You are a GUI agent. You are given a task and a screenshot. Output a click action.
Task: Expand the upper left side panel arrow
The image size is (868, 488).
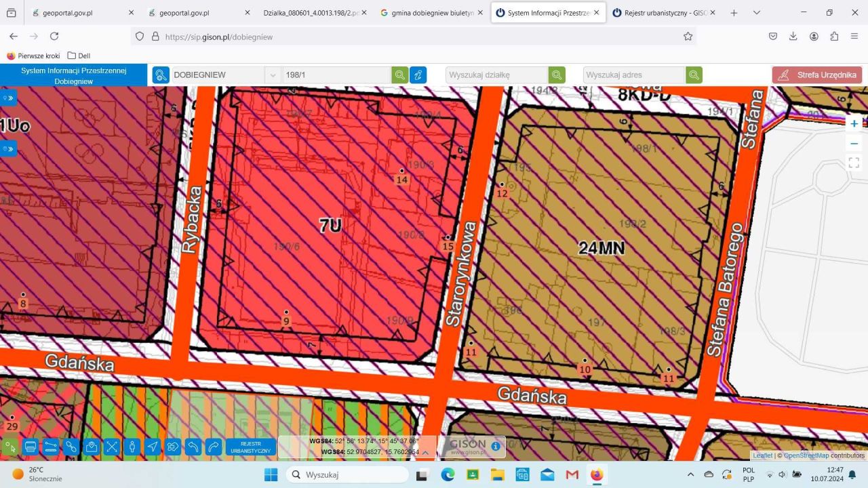[8, 98]
